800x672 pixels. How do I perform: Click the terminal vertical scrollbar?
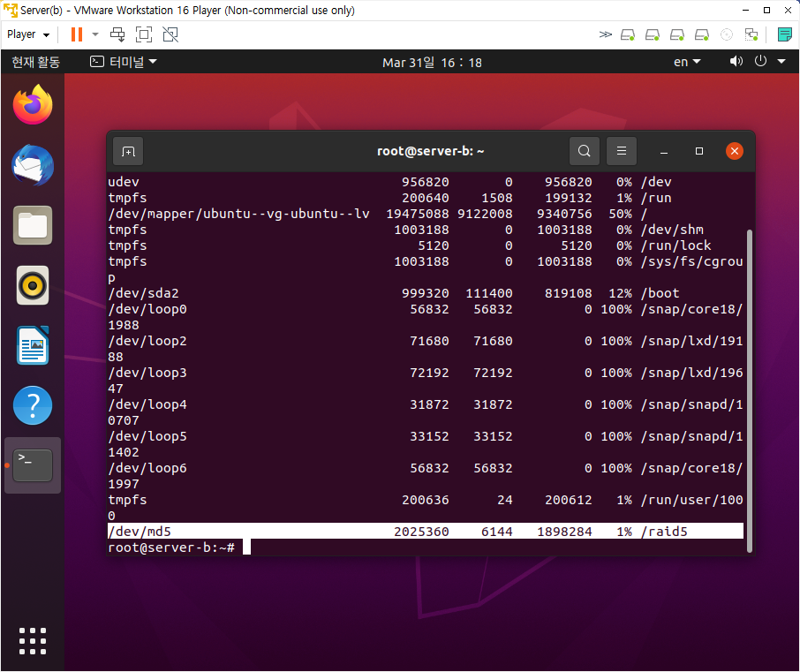pyautogui.click(x=750, y=390)
